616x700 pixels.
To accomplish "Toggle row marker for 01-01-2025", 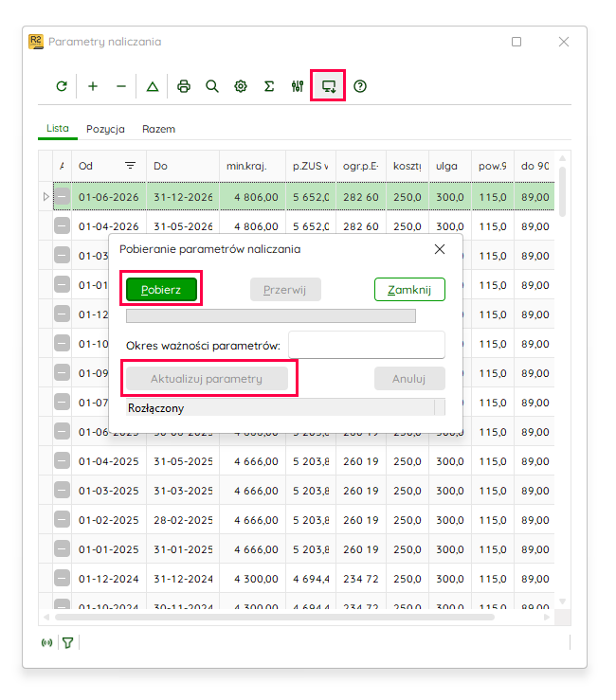I will tap(63, 549).
